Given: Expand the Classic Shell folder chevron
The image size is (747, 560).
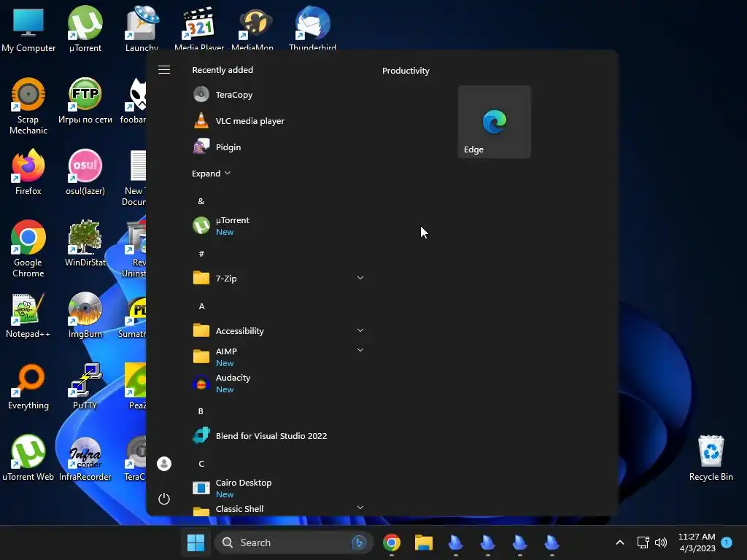Looking at the screenshot, I should [360, 507].
